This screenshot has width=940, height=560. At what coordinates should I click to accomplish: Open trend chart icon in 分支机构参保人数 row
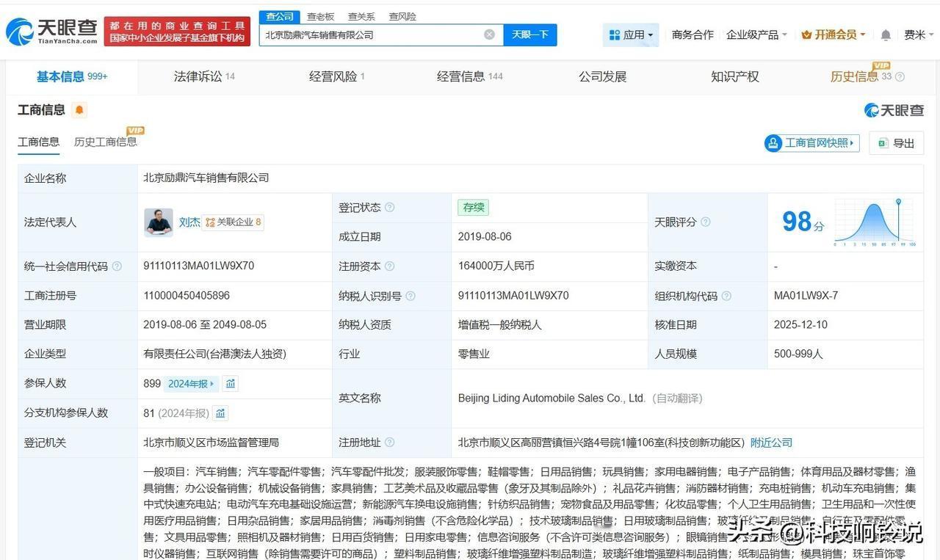tap(220, 413)
